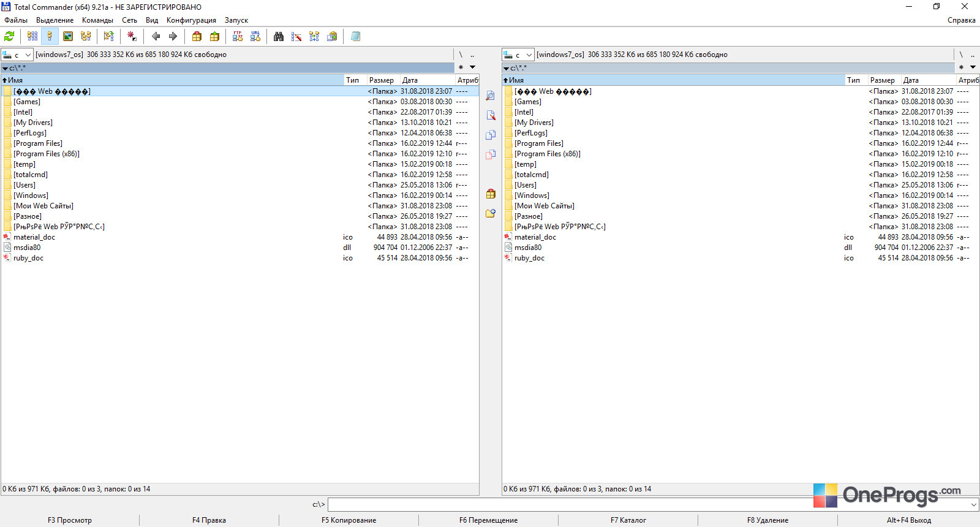Open the Сеть menu

point(129,20)
